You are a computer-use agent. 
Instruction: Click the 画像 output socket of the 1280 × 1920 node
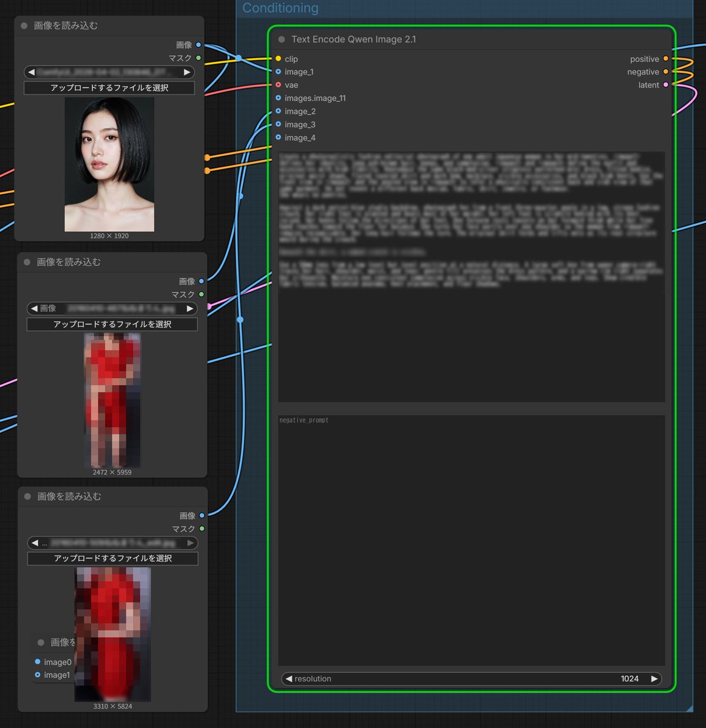199,45
